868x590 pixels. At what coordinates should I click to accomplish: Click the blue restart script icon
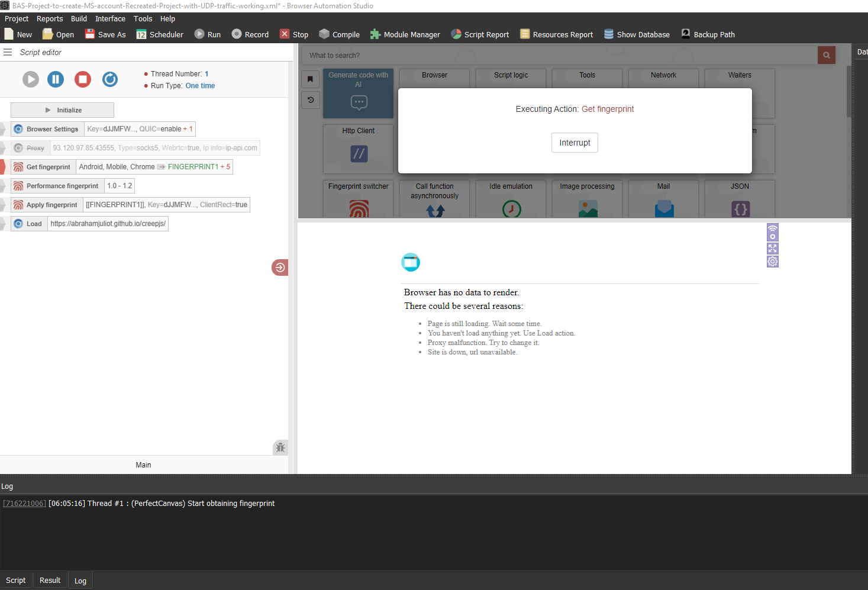click(x=110, y=79)
